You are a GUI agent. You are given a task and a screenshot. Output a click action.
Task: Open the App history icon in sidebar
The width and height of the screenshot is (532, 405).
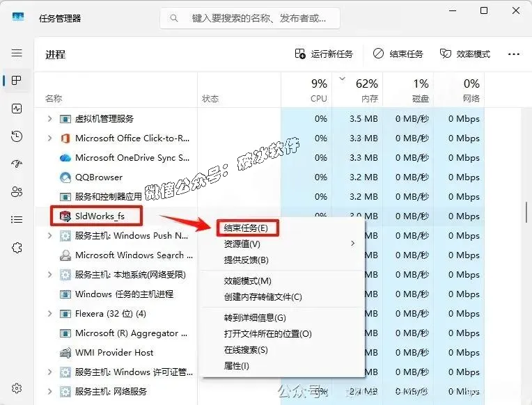coord(17,136)
